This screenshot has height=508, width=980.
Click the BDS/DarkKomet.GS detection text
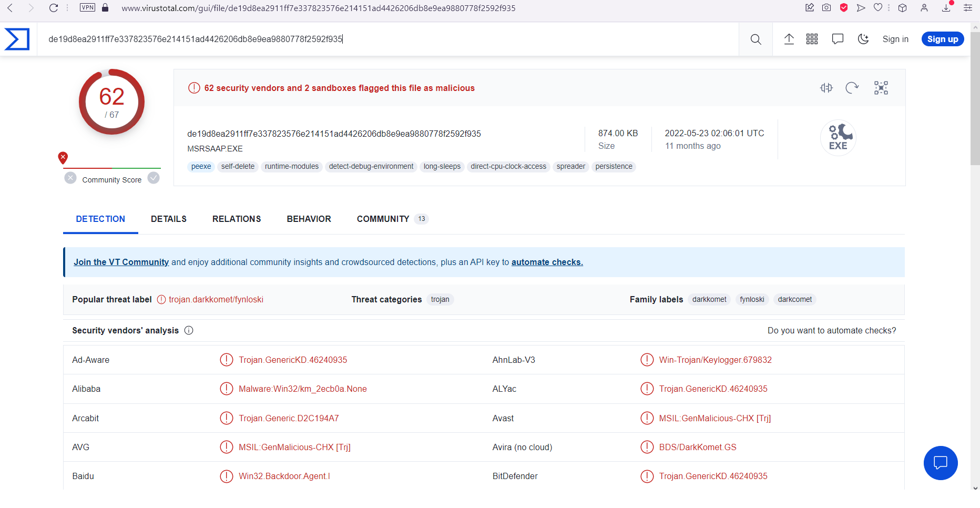pyautogui.click(x=698, y=447)
